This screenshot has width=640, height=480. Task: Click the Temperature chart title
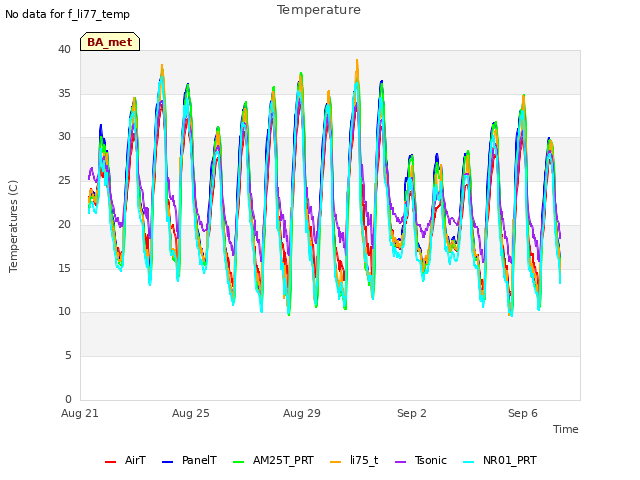[319, 10]
